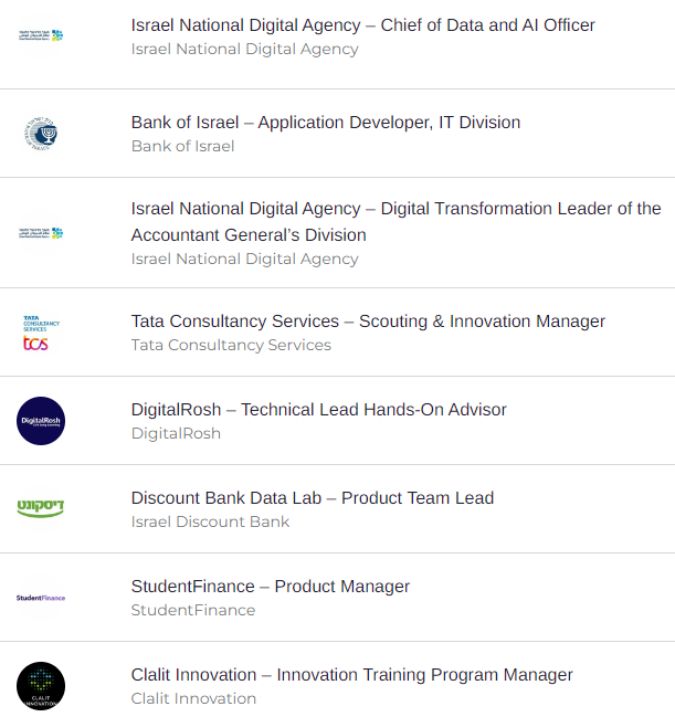Open the Chief of Data and AI Officer job
The width and height of the screenshot is (675, 717).
[x=363, y=25]
